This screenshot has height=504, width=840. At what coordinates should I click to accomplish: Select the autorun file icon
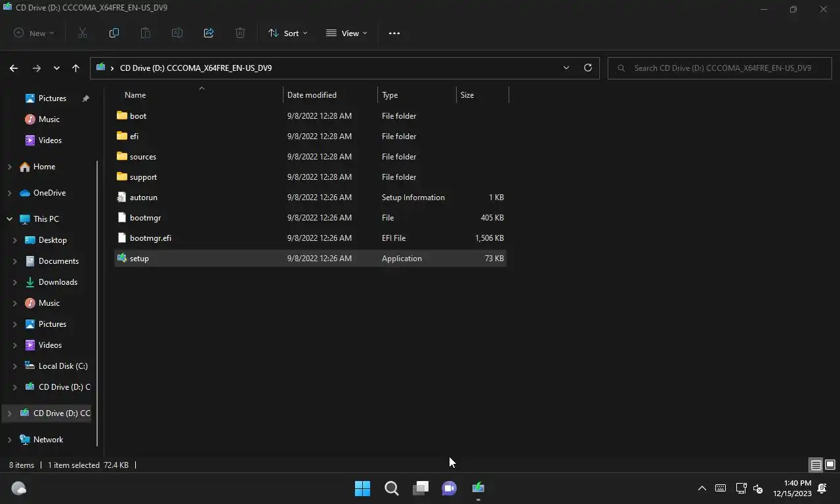[x=122, y=197]
